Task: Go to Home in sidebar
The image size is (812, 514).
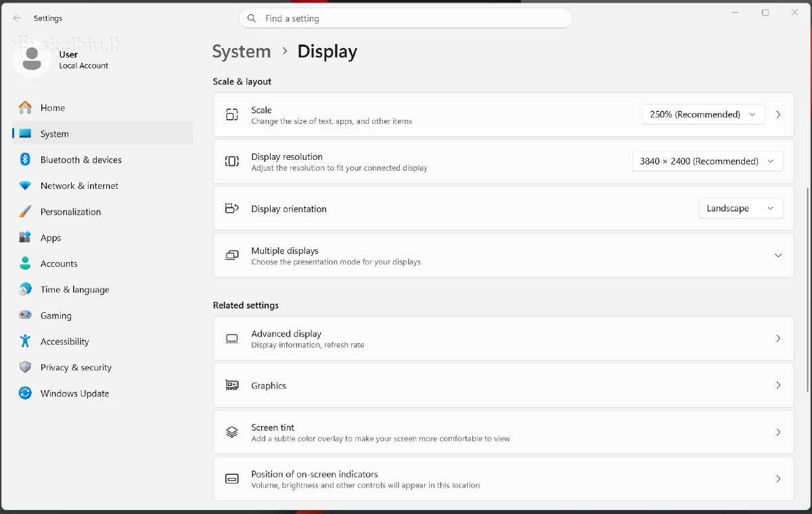Action: click(103, 108)
